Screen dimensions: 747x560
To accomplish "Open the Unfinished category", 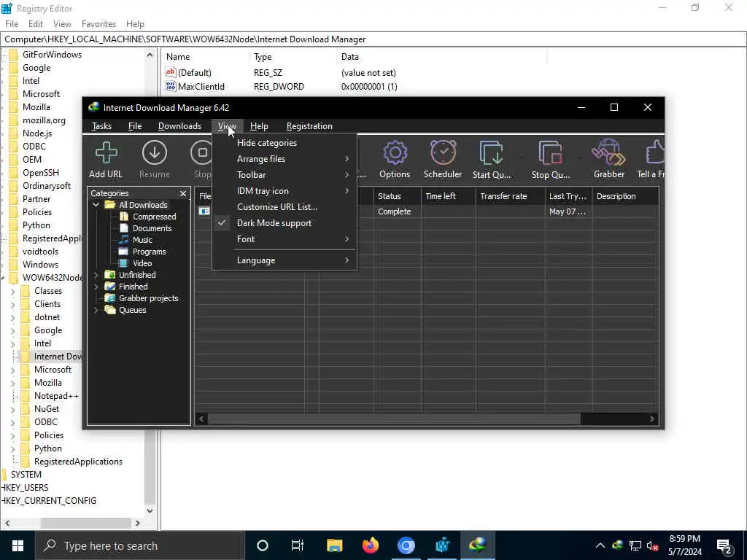I will click(x=137, y=275).
